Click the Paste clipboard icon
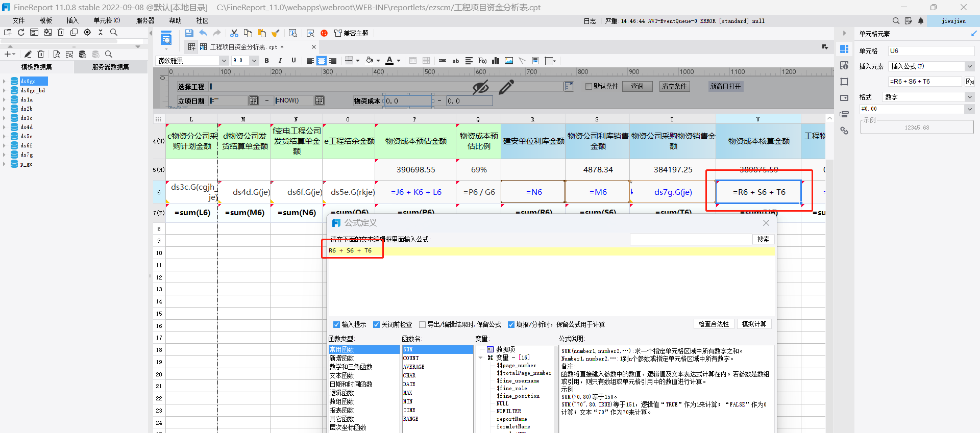The width and height of the screenshot is (980, 433). click(262, 33)
